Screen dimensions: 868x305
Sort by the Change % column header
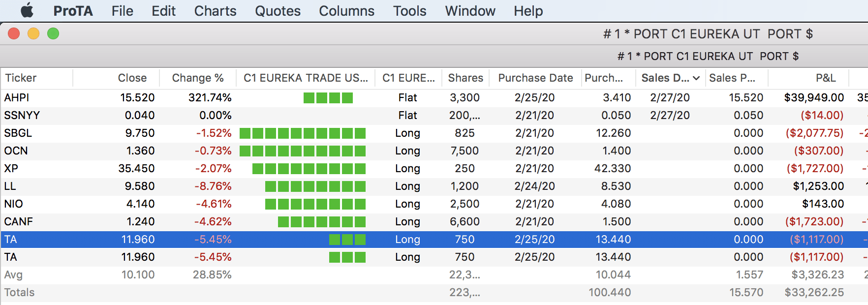pyautogui.click(x=197, y=78)
